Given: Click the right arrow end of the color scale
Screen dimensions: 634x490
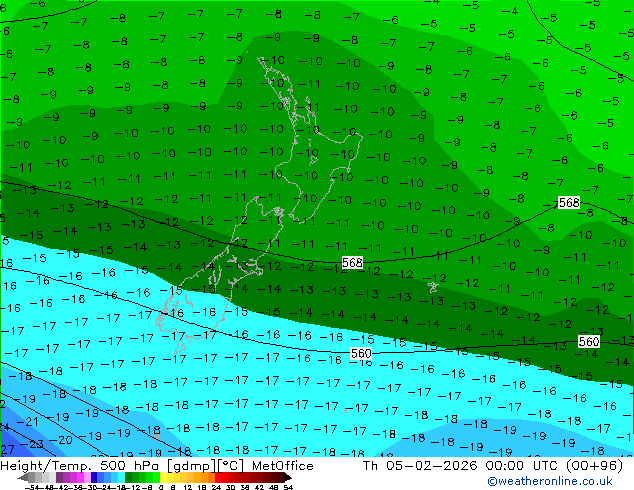Looking at the screenshot, I should click(288, 477).
